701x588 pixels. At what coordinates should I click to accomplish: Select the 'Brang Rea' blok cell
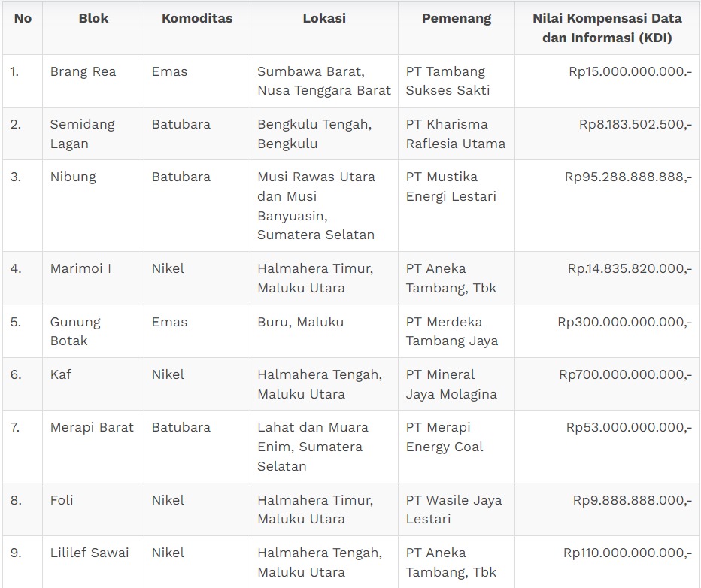tap(83, 72)
